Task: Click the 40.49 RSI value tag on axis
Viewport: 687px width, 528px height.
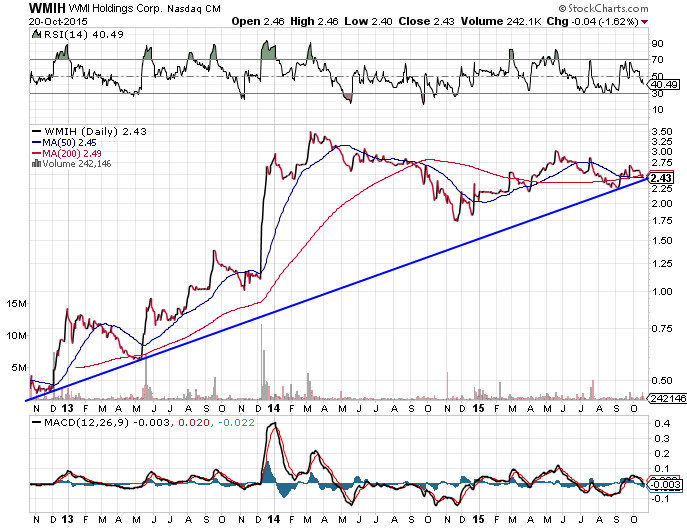Action: point(664,85)
